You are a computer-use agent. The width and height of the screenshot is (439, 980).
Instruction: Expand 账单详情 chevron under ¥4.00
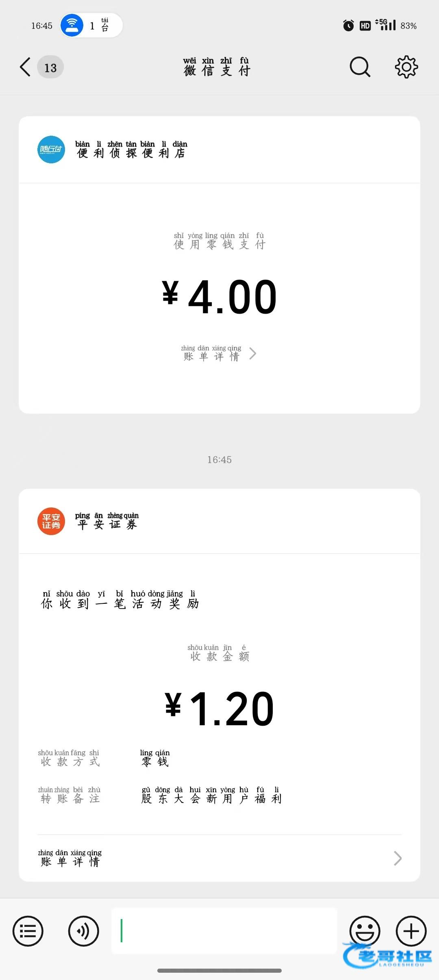tap(252, 354)
